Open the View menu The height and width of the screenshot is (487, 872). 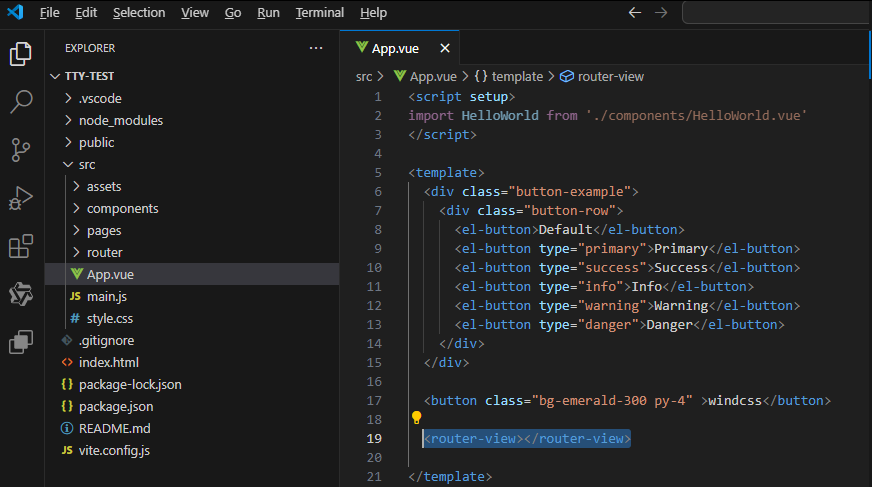click(195, 12)
